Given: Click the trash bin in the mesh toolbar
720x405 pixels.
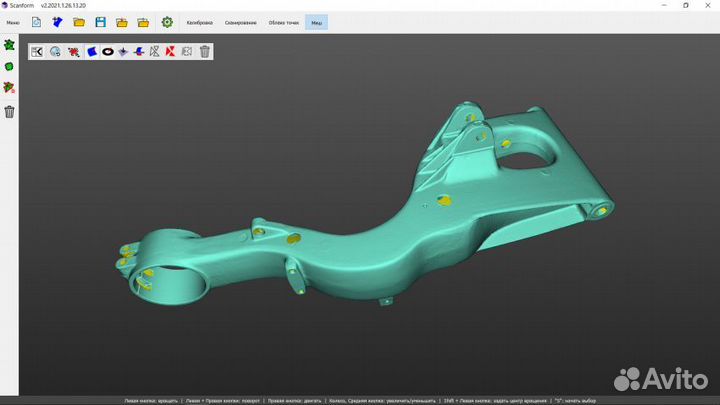Looking at the screenshot, I should pyautogui.click(x=204, y=51).
